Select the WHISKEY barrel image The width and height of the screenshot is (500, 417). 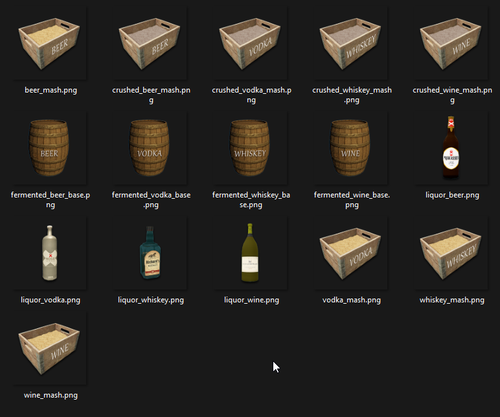click(250, 148)
